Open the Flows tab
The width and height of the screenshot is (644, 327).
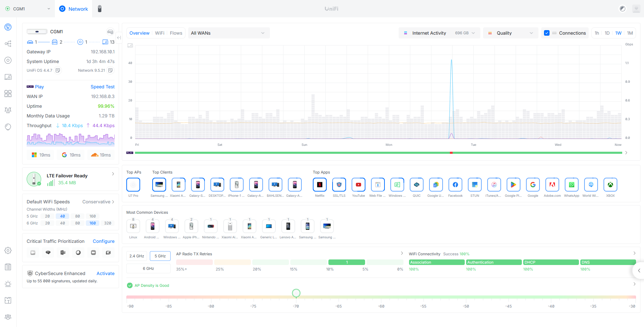tap(176, 33)
